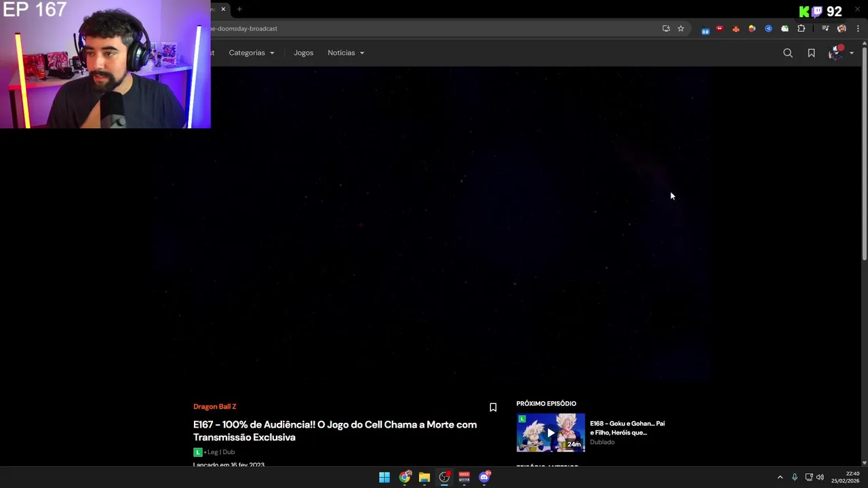The width and height of the screenshot is (868, 488).
Task: Click the green L rating badge under E167
Action: pyautogui.click(x=197, y=452)
